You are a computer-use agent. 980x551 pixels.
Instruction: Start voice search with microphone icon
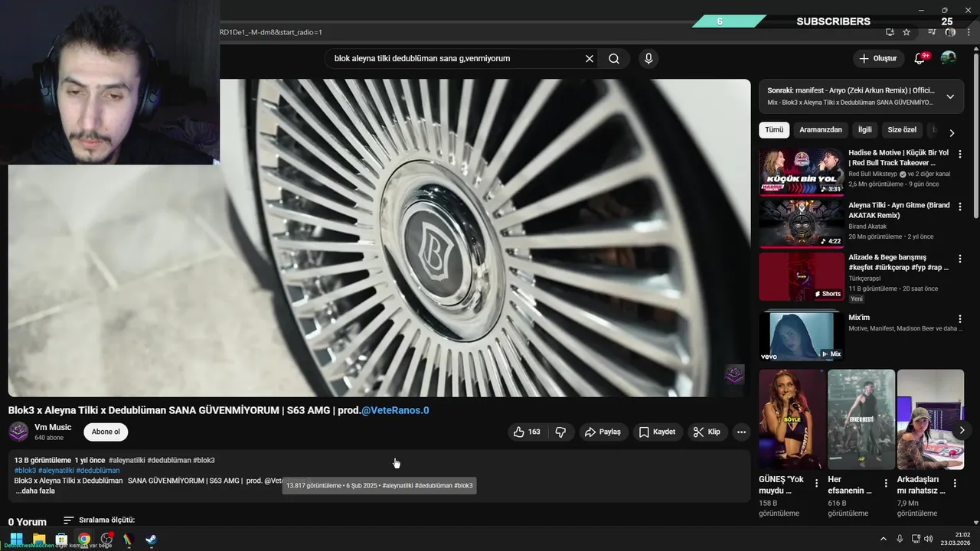648,59
